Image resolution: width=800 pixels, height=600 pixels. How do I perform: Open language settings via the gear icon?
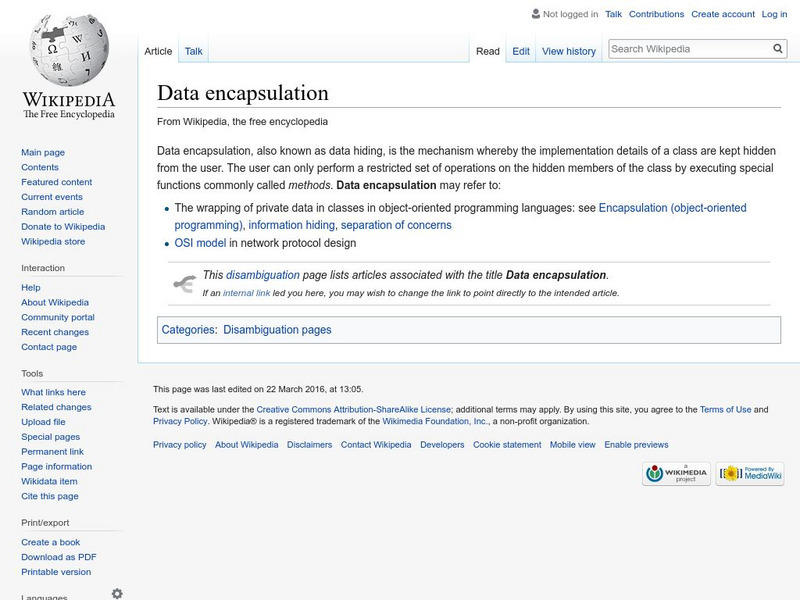tap(117, 593)
